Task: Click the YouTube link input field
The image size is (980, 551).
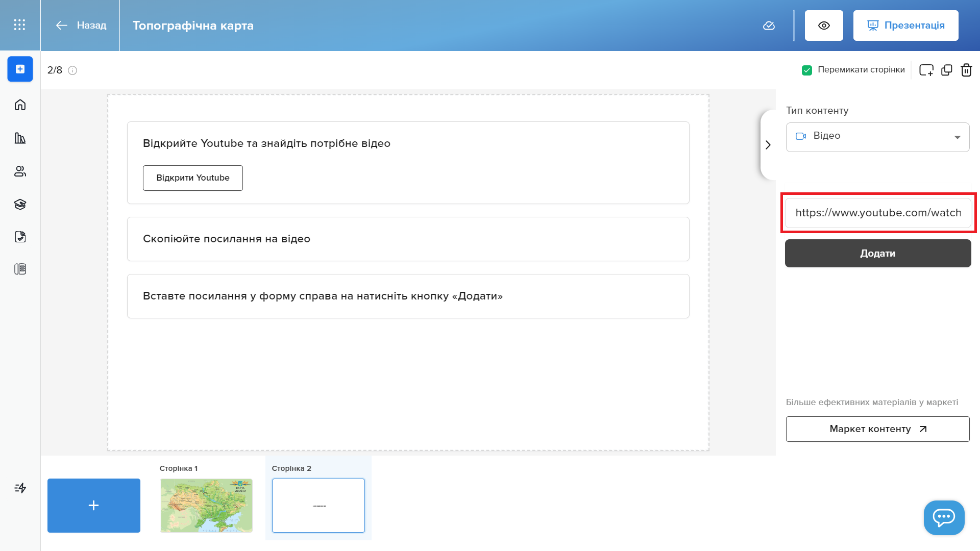Action: (877, 213)
